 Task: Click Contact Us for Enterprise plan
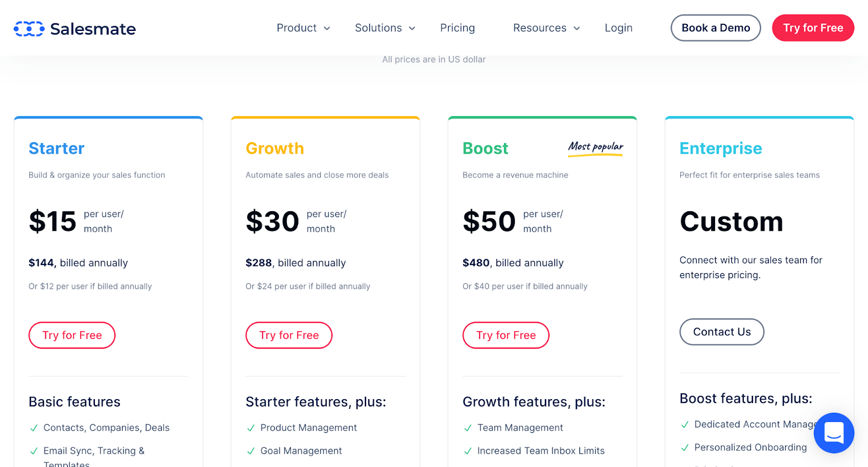[722, 332]
